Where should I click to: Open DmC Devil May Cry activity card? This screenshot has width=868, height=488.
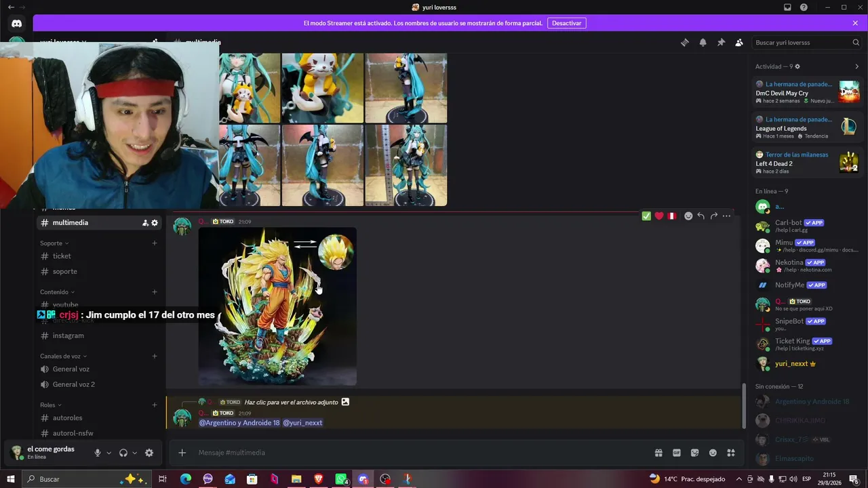(x=807, y=92)
